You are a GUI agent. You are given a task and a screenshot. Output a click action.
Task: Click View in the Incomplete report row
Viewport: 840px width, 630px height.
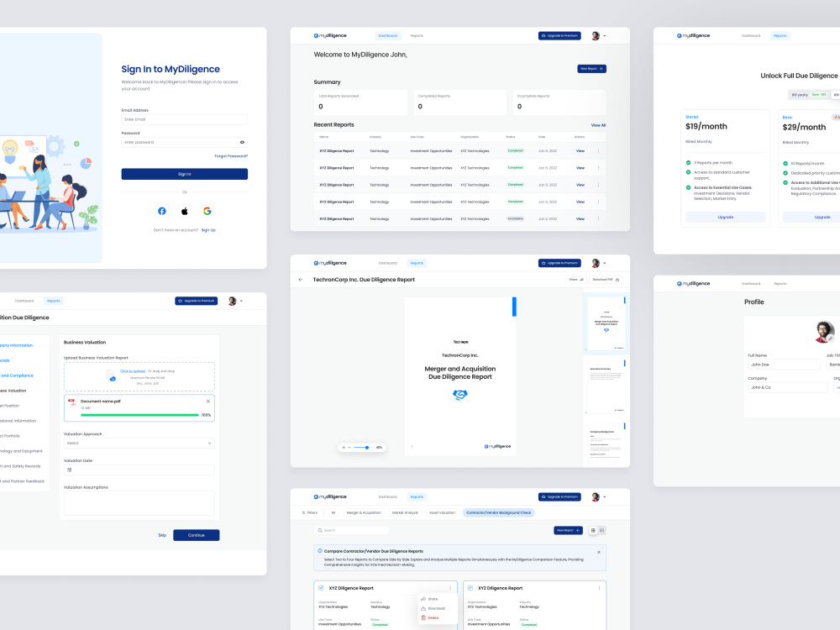coord(580,219)
